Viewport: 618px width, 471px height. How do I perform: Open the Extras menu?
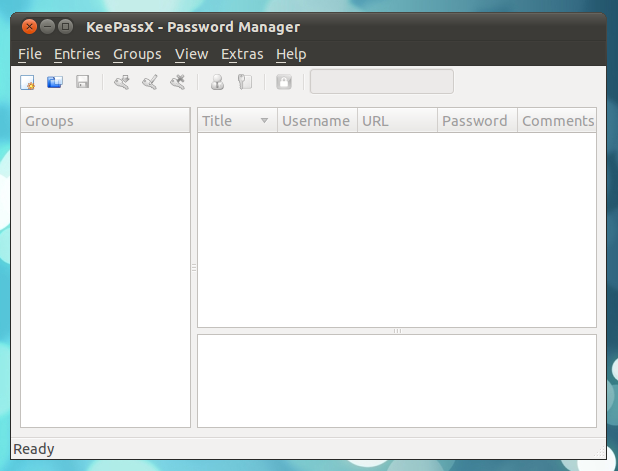[242, 54]
